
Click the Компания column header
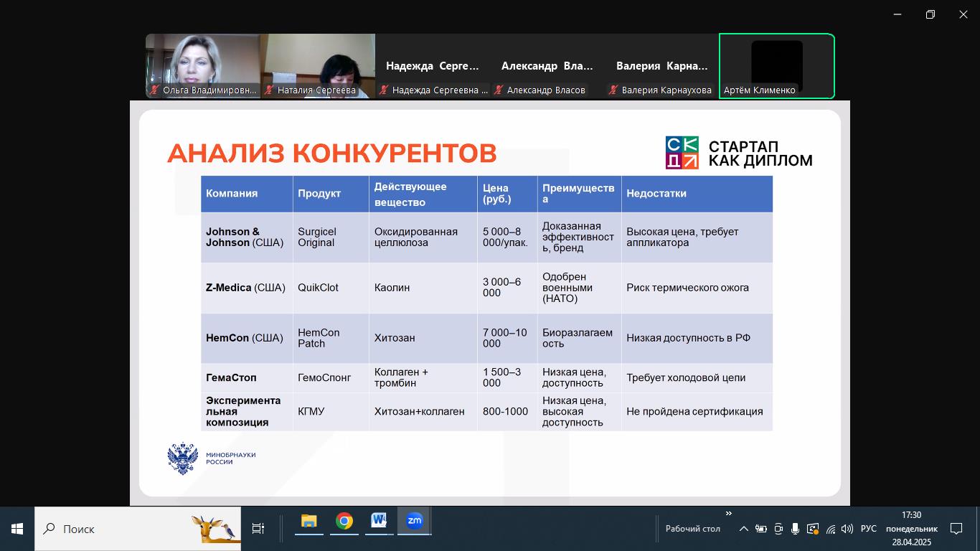point(247,194)
